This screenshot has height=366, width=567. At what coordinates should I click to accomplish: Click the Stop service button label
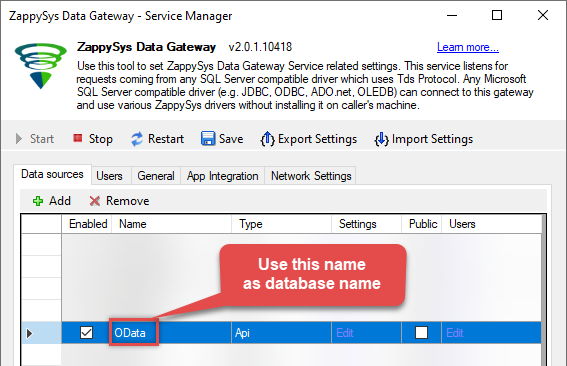(x=101, y=139)
